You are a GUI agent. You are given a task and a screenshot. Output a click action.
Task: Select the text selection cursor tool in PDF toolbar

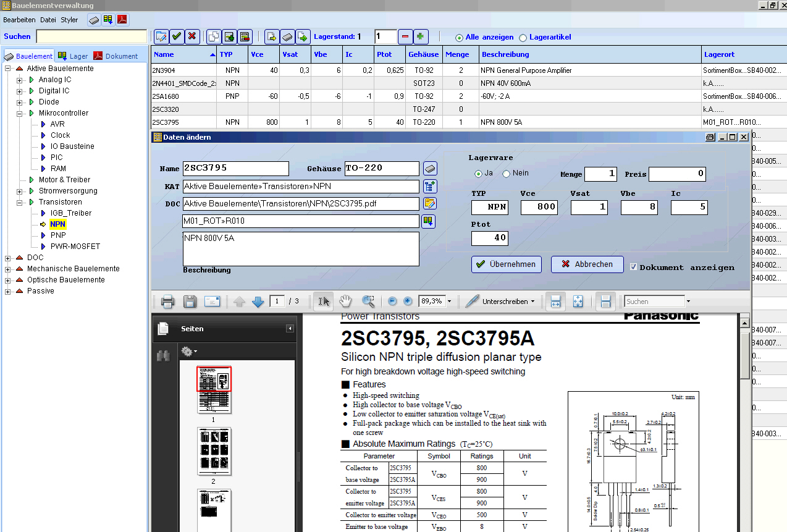323,302
